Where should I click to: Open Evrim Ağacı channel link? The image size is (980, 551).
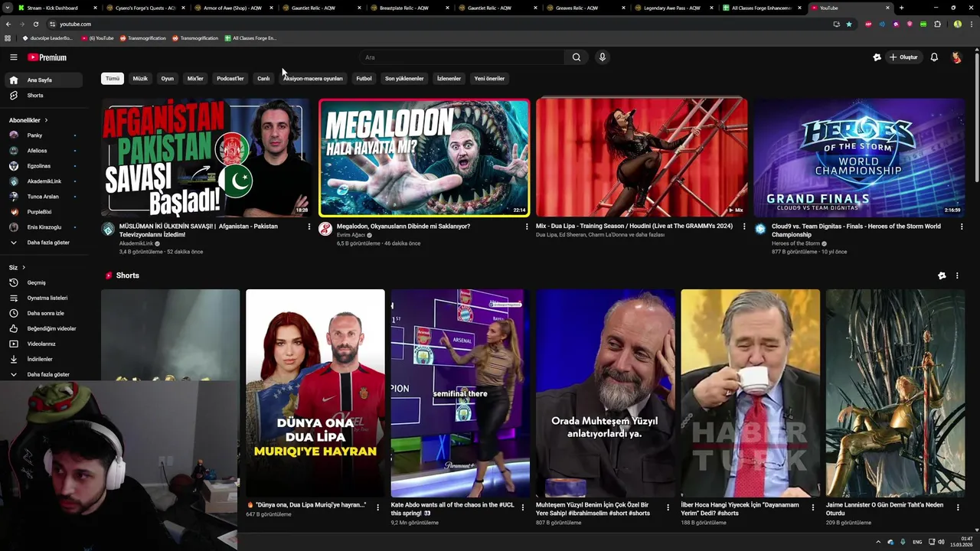pos(351,235)
